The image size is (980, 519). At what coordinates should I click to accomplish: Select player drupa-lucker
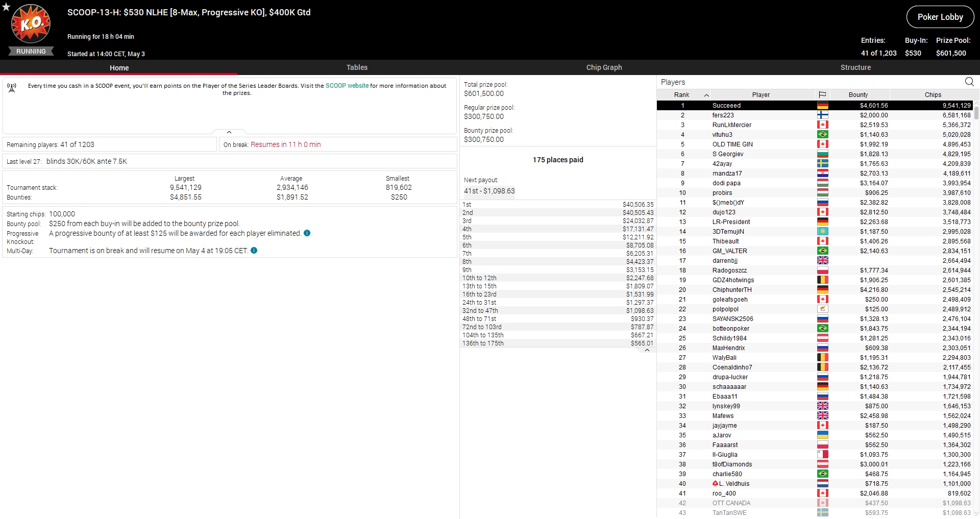(x=815, y=377)
